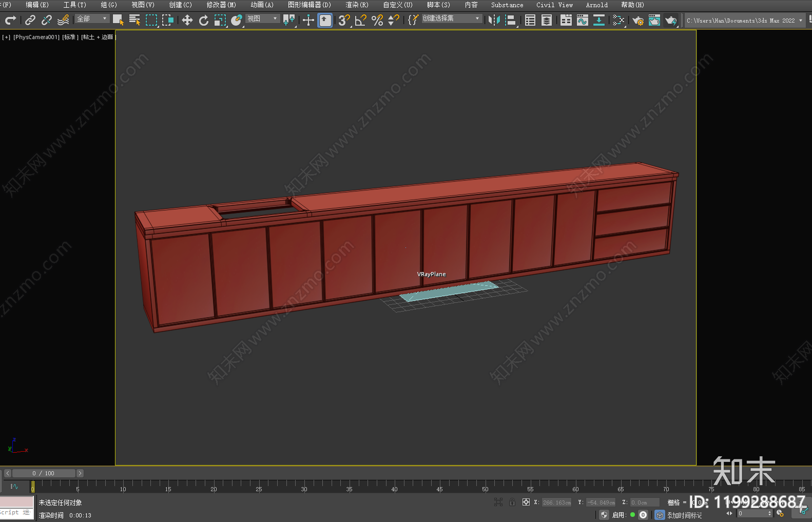
Task: Click Edit Named Selection Sets icon
Action: point(413,20)
